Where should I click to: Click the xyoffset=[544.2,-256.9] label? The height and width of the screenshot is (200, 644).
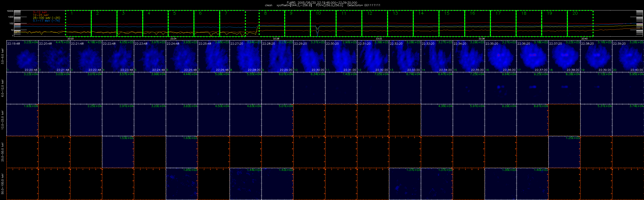tap(294, 5)
